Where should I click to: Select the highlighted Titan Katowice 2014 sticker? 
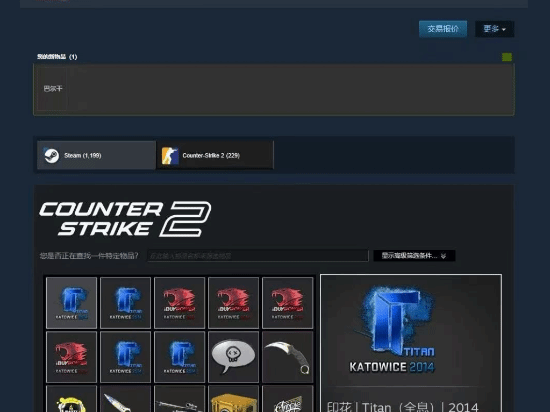(72, 303)
